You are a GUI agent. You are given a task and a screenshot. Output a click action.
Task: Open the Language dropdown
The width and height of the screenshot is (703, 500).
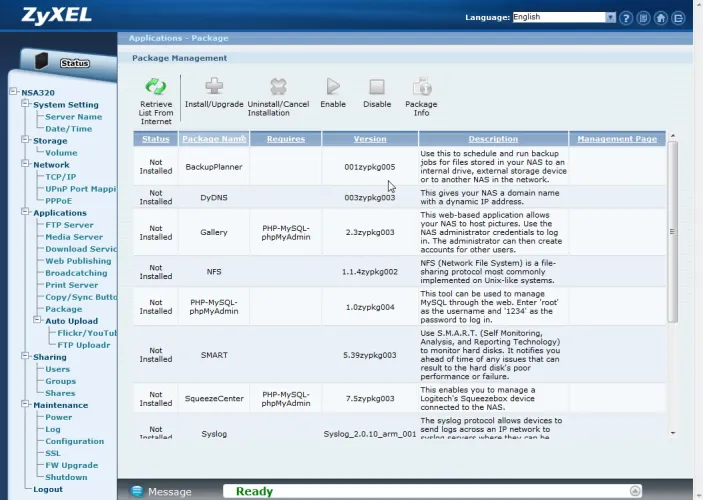[x=564, y=17]
